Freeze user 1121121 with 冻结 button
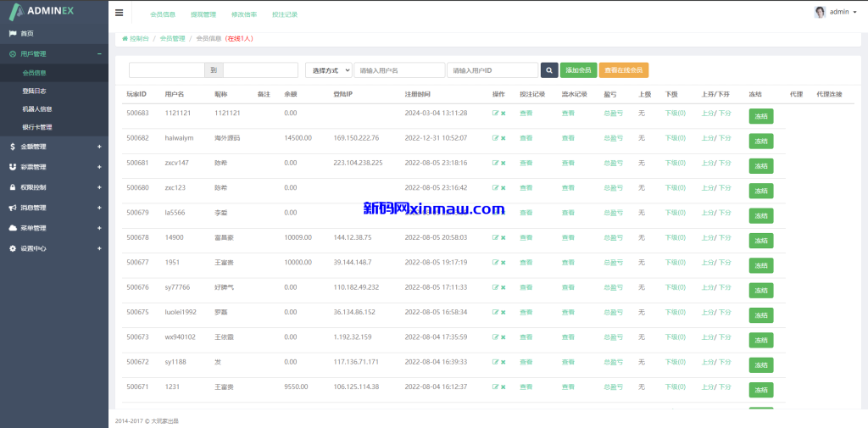This screenshot has height=428, width=868. tap(760, 117)
